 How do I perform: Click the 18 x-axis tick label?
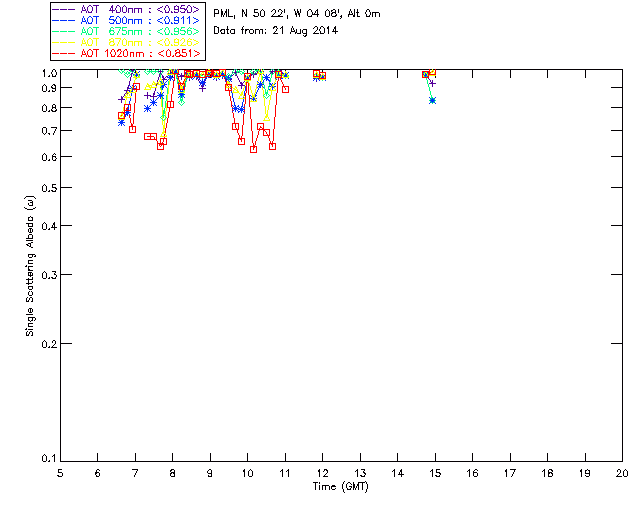pyautogui.click(x=547, y=473)
